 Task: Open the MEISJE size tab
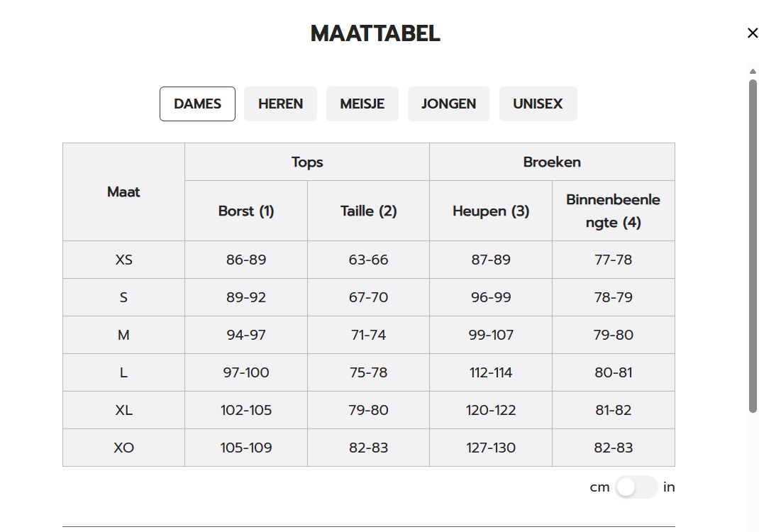(362, 104)
